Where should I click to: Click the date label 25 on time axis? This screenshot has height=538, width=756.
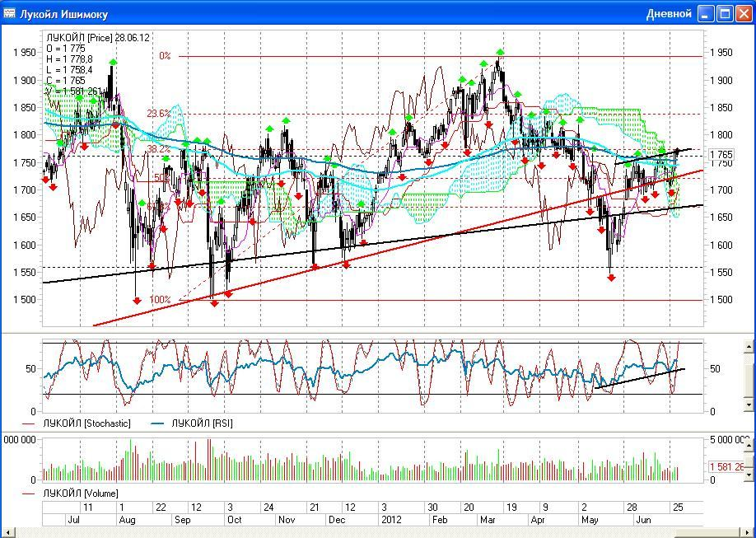(678, 508)
